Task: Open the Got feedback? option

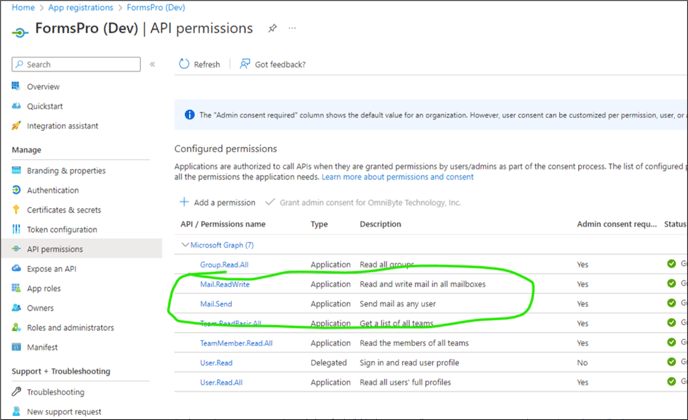Action: point(272,65)
